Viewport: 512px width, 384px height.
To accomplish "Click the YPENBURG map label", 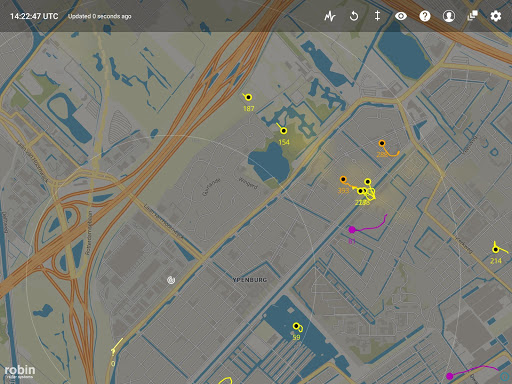I will coord(250,280).
